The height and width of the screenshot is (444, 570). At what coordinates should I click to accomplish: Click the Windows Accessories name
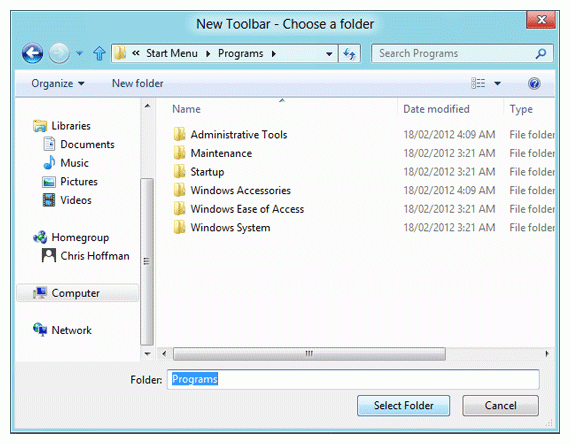click(x=241, y=190)
